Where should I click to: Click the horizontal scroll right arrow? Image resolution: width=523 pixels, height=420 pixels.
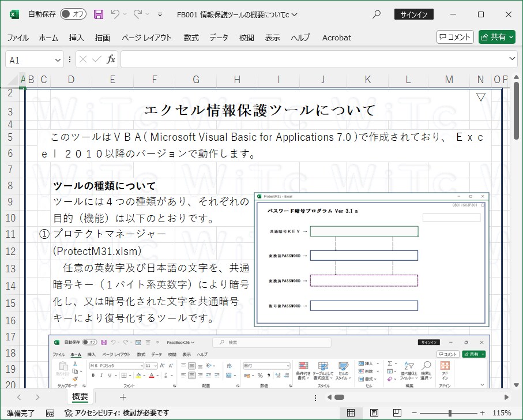point(506,397)
